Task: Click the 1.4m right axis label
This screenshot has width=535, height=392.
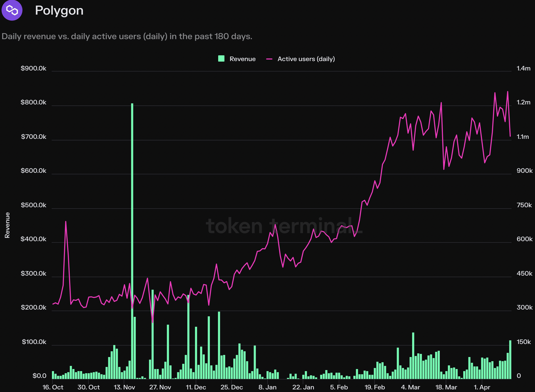Action: click(524, 68)
